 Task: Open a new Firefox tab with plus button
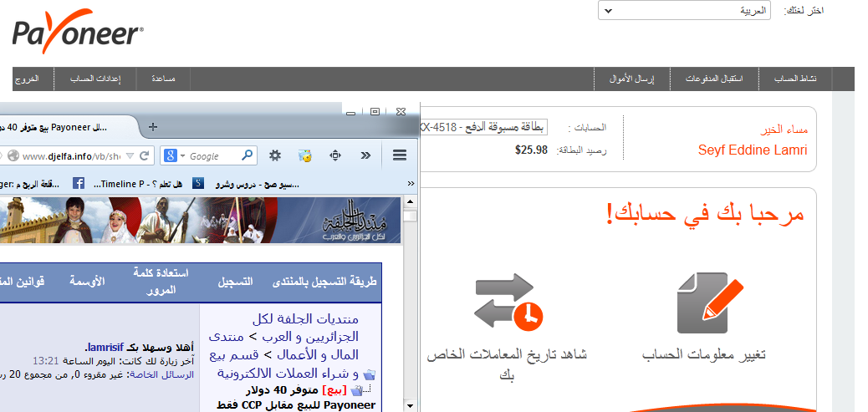click(153, 127)
